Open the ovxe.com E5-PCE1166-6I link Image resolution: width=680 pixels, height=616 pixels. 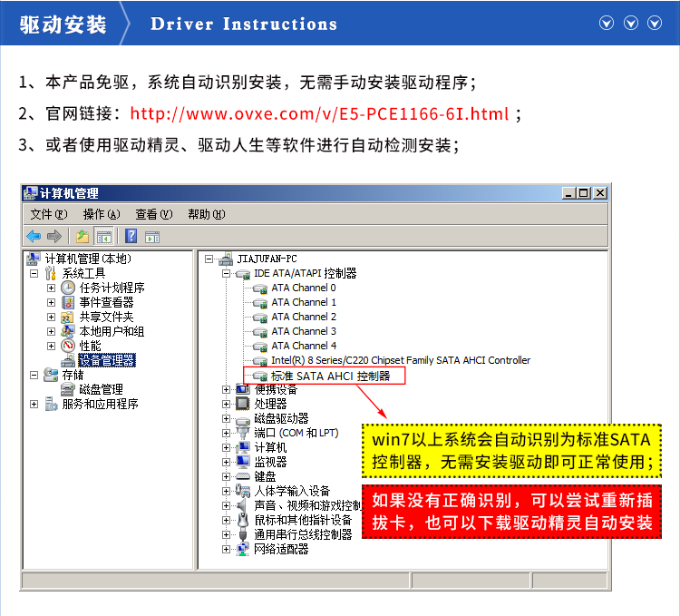pos(319,114)
